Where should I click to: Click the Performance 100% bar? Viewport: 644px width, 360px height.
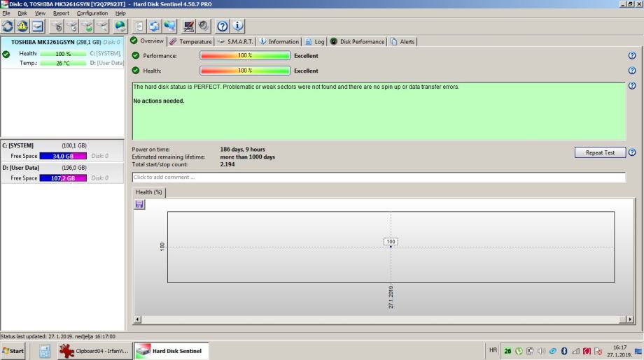click(245, 55)
